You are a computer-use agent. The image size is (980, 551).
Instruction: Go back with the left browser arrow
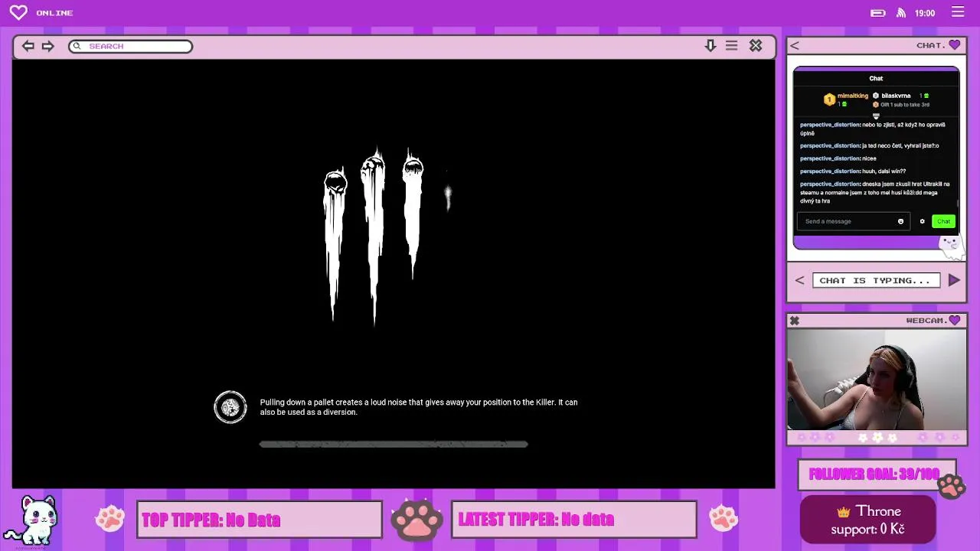point(28,46)
